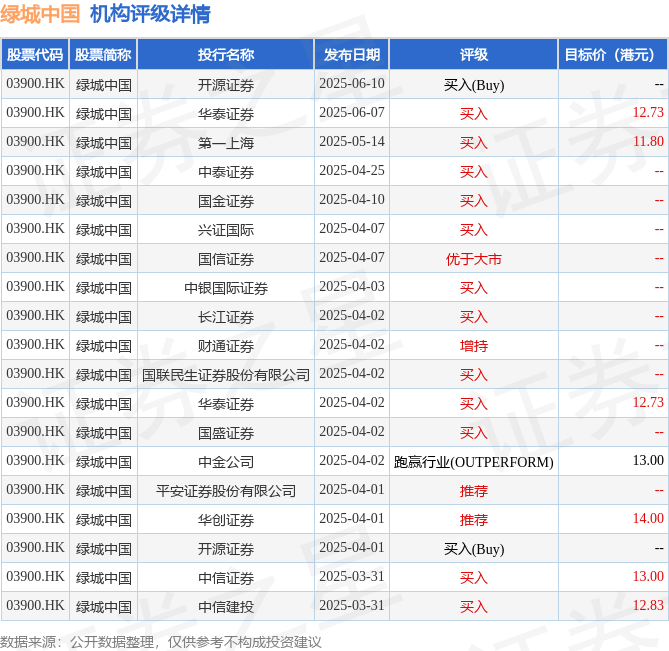
Task: Click 买入 rating in 国金证券 row
Action: click(474, 201)
